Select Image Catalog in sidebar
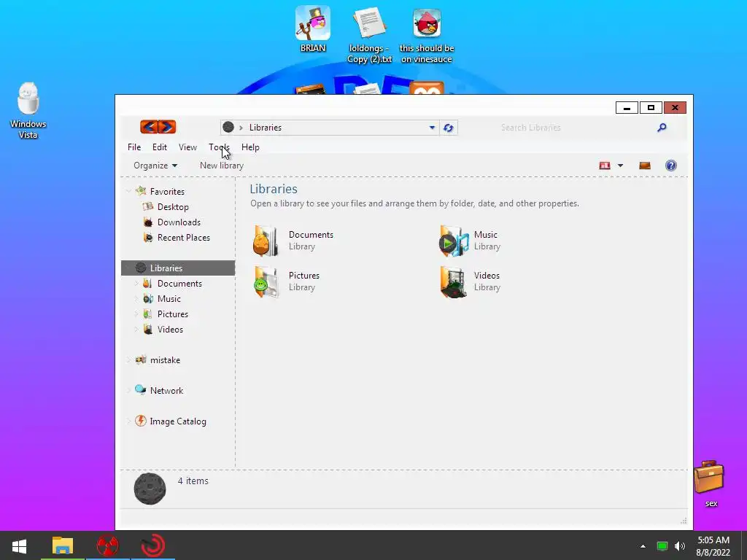 (178, 421)
